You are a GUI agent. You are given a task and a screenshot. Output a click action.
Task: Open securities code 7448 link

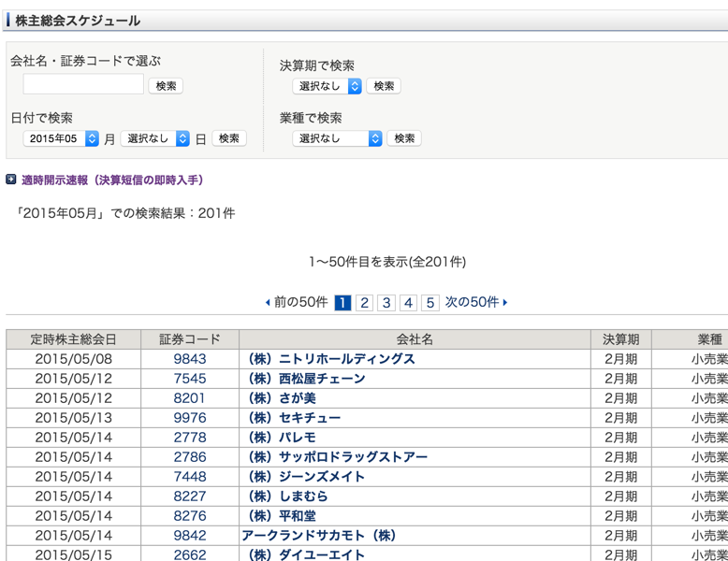(x=190, y=477)
